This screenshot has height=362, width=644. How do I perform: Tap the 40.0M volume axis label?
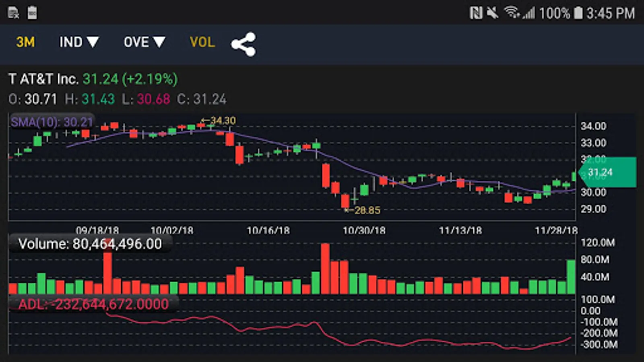(595, 277)
